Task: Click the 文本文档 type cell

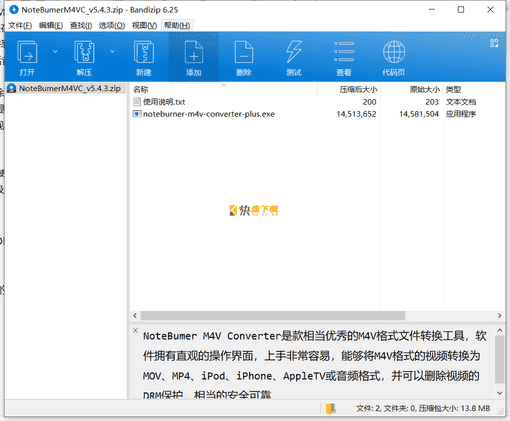Action: 461,102
